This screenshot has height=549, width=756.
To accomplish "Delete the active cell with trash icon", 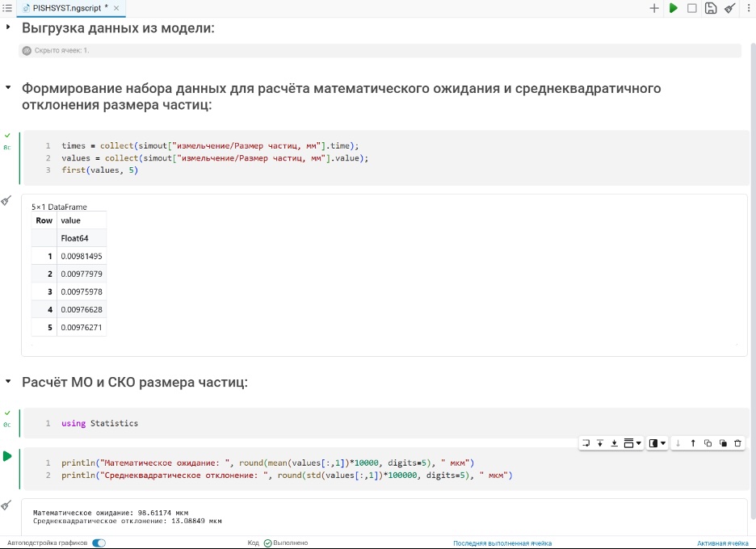I will click(x=737, y=443).
